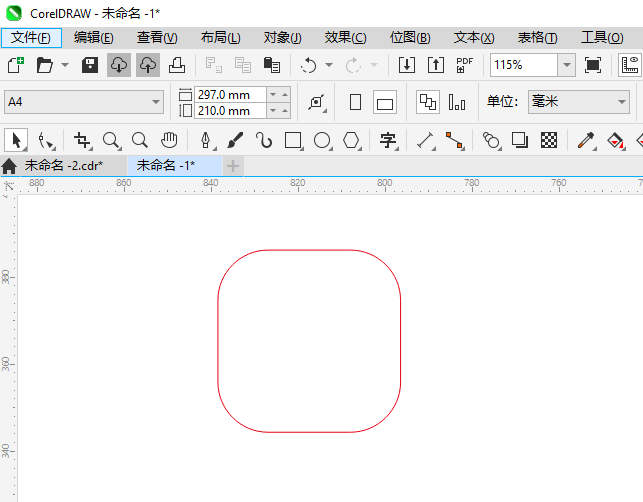643x502 pixels.
Task: Select the Polygon tool
Action: pyautogui.click(x=351, y=140)
